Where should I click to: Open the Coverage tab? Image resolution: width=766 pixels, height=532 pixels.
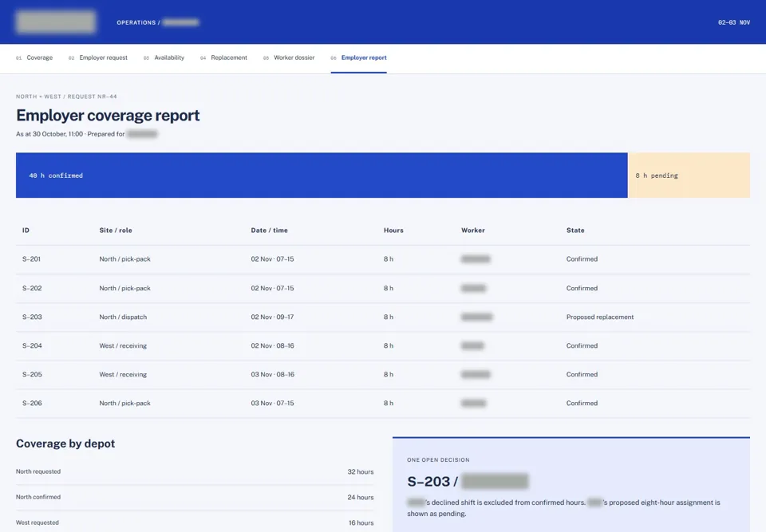point(34,57)
